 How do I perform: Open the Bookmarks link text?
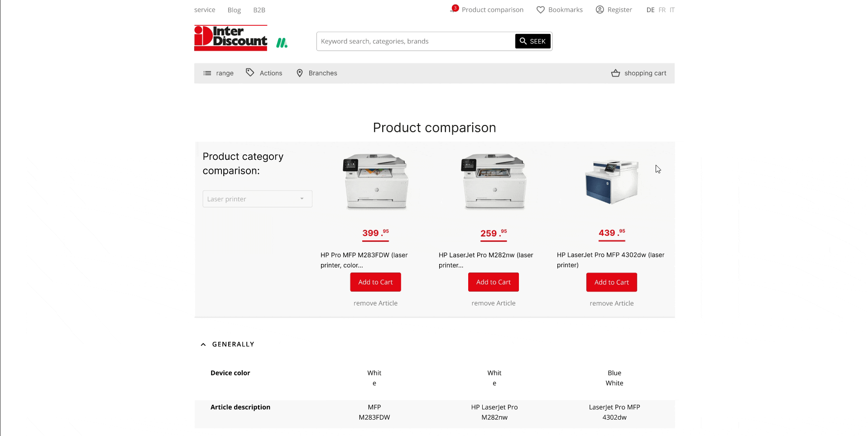point(565,10)
